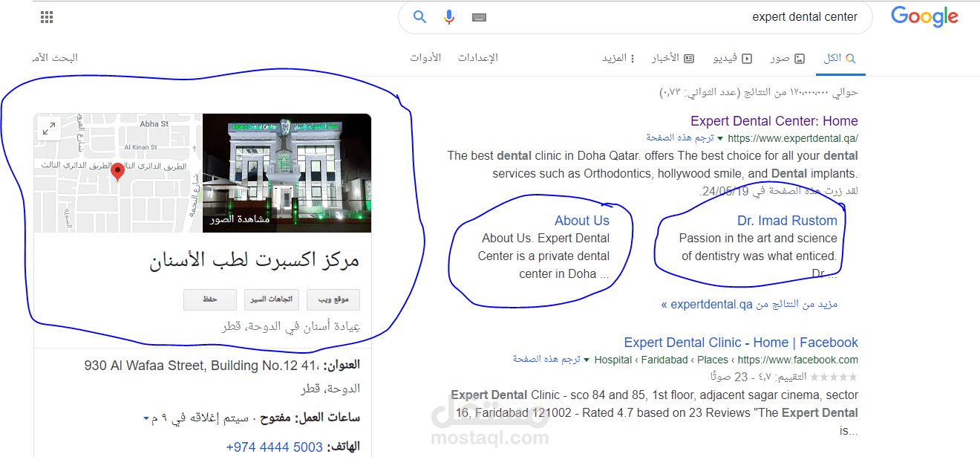The width and height of the screenshot is (980, 457).
Task: Call the phone number +974 4444 5003
Action: click(275, 447)
